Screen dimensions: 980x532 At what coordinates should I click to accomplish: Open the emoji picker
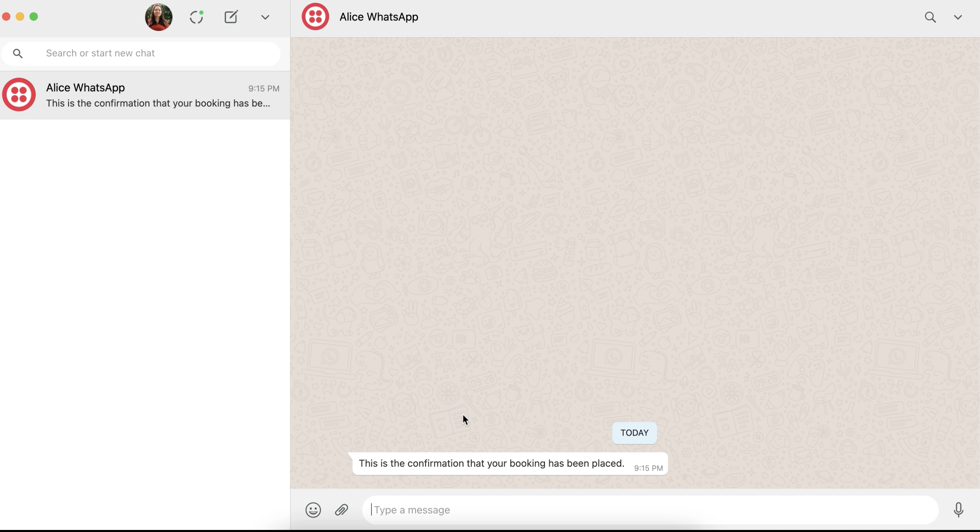[313, 510]
